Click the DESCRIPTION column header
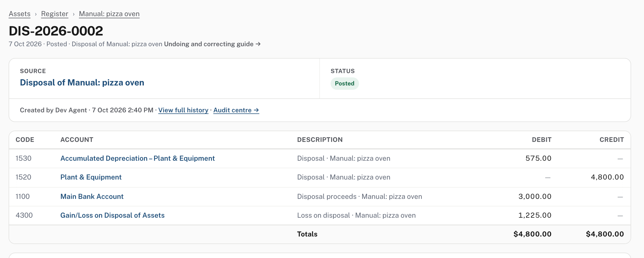The height and width of the screenshot is (258, 644). pos(320,140)
